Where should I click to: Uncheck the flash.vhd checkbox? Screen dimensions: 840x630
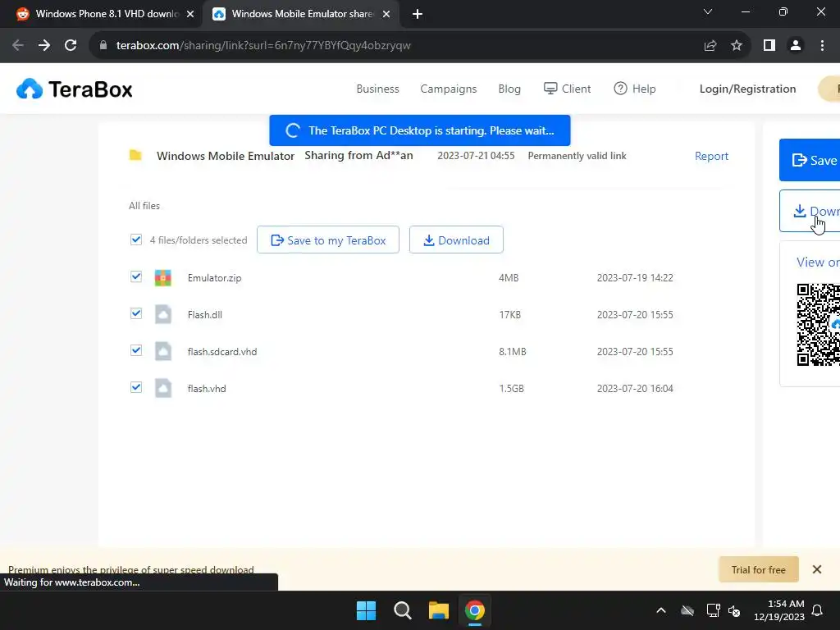pyautogui.click(x=136, y=387)
